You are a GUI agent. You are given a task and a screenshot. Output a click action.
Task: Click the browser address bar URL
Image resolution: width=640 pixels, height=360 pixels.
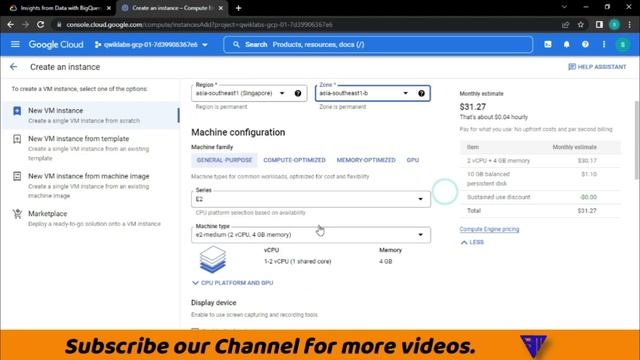(x=199, y=25)
